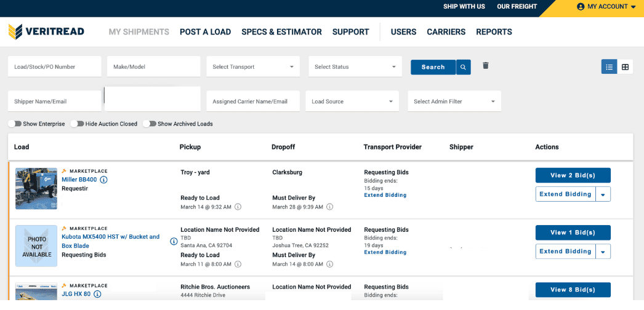Switch to list view icon
The width and height of the screenshot is (644, 310).
pos(609,67)
